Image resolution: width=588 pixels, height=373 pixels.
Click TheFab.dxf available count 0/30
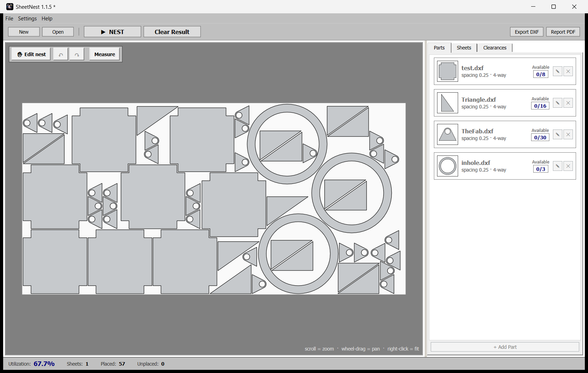540,138
